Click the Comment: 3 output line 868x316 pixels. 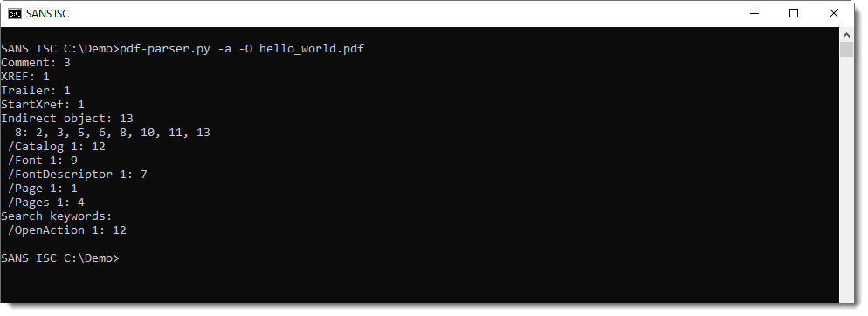pos(36,63)
